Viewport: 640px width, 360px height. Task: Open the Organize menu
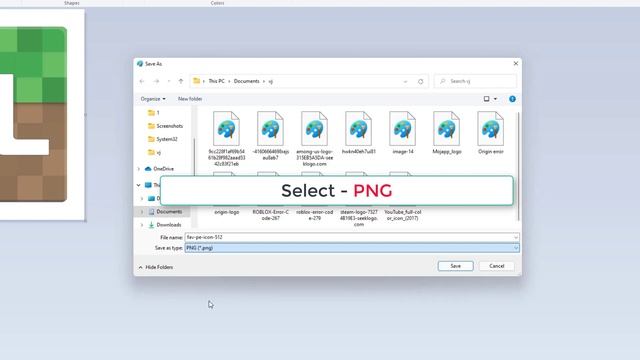pyautogui.click(x=153, y=99)
